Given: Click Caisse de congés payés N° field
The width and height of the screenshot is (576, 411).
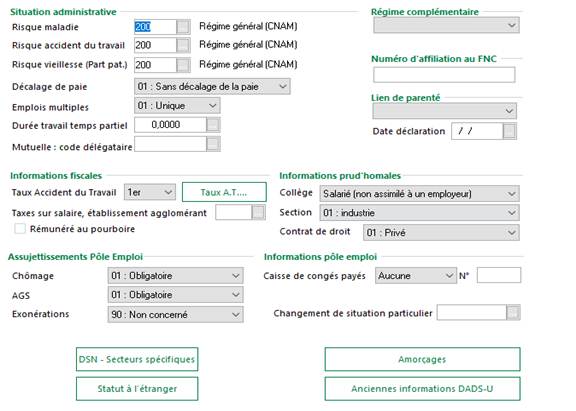Looking at the screenshot, I should [x=498, y=275].
